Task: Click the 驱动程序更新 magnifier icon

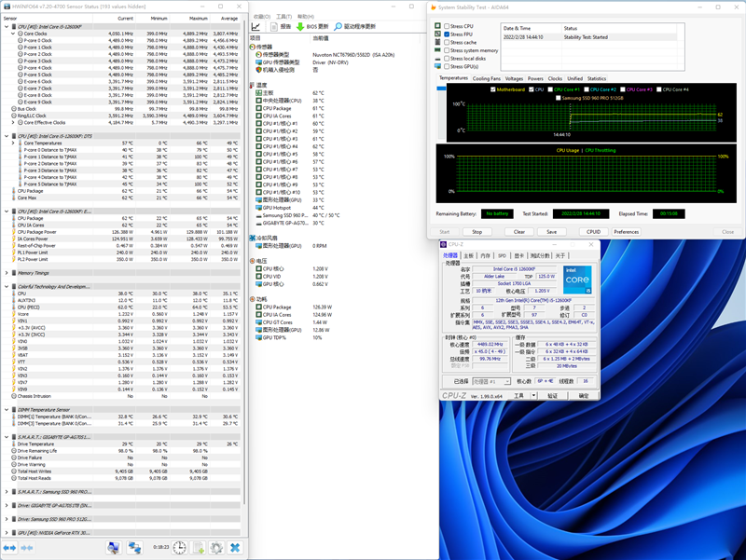Action: click(x=338, y=27)
